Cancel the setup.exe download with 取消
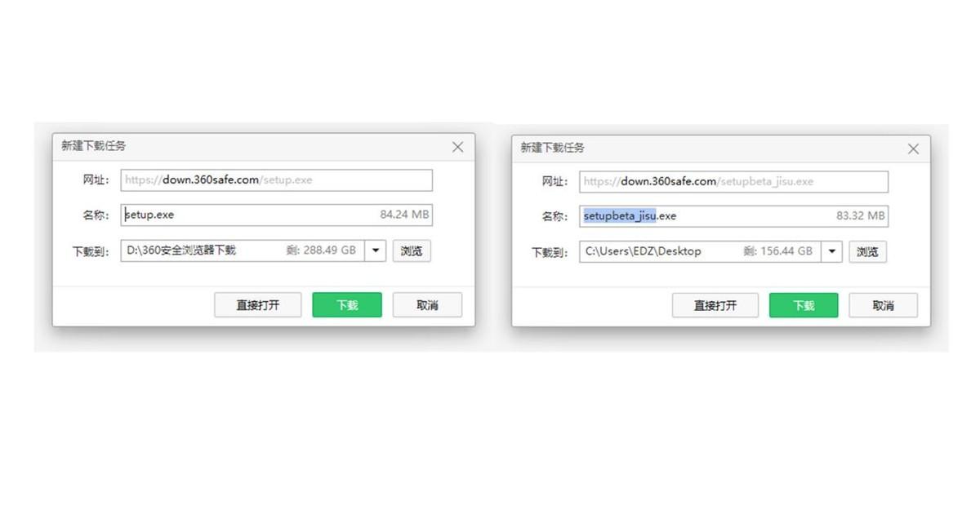Screen dimensions: 980x510 [x=427, y=305]
